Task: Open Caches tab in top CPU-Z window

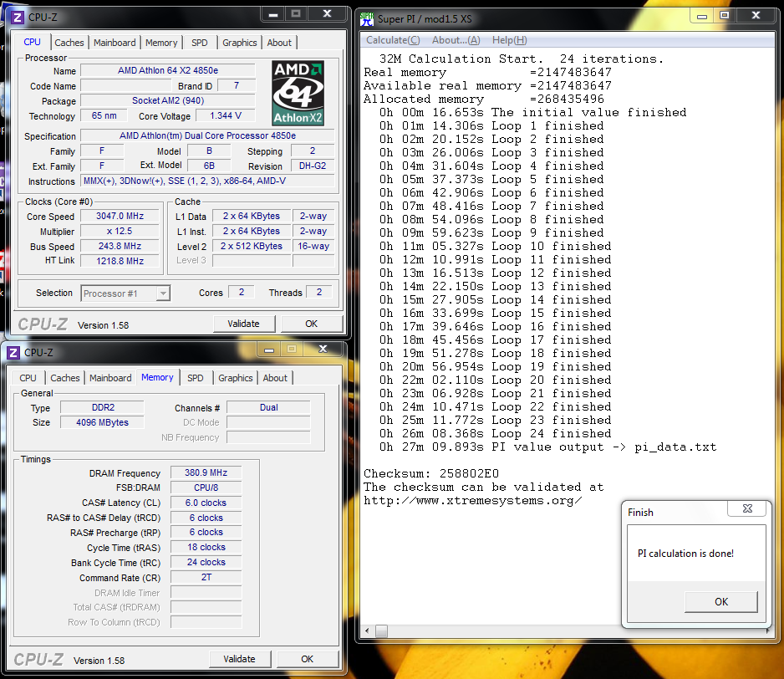Action: (x=69, y=43)
